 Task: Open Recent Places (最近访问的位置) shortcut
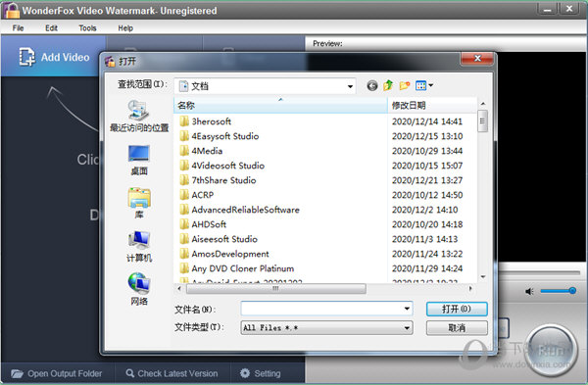(139, 117)
